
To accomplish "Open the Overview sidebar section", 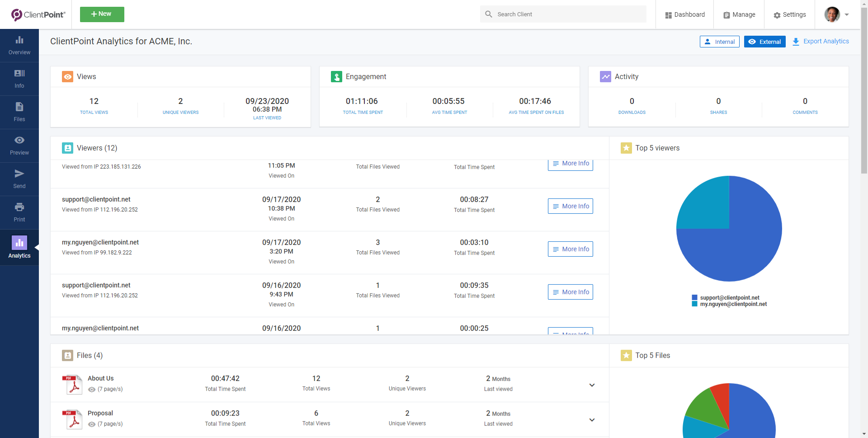I will (x=19, y=46).
